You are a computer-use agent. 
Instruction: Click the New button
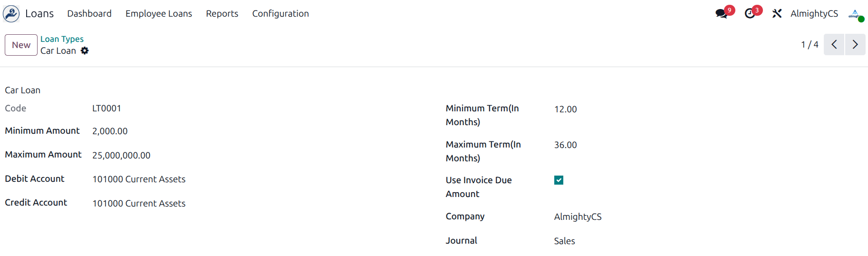coord(21,45)
